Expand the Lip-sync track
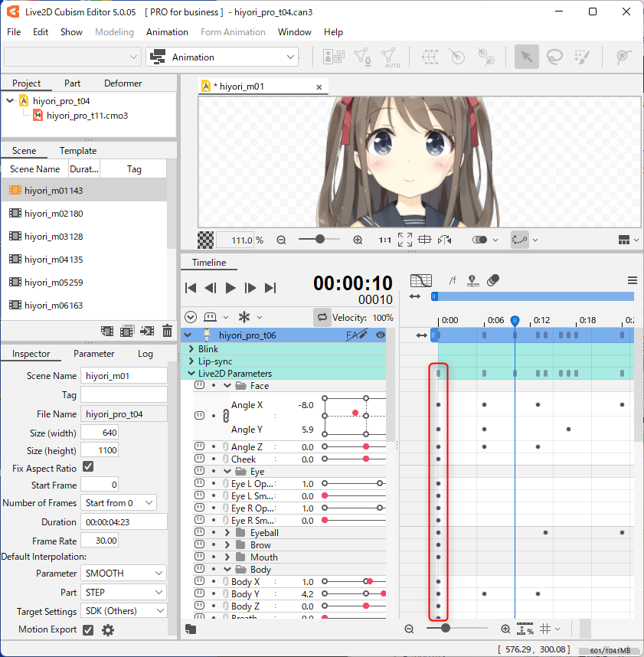The height and width of the screenshot is (657, 644). [191, 361]
